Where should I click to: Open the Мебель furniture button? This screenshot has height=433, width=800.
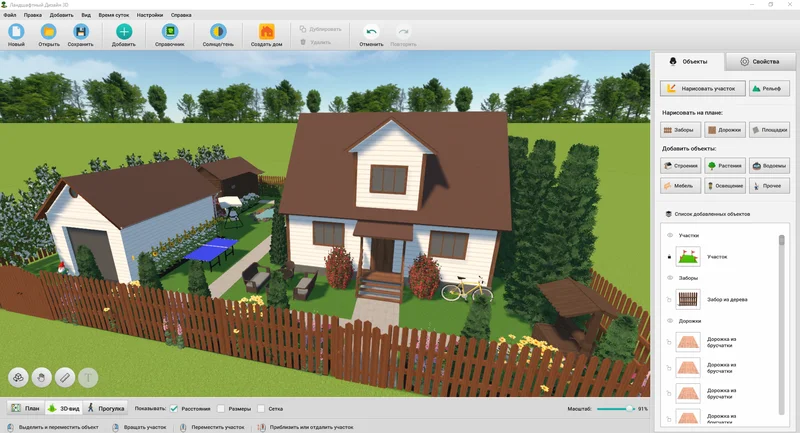[681, 186]
